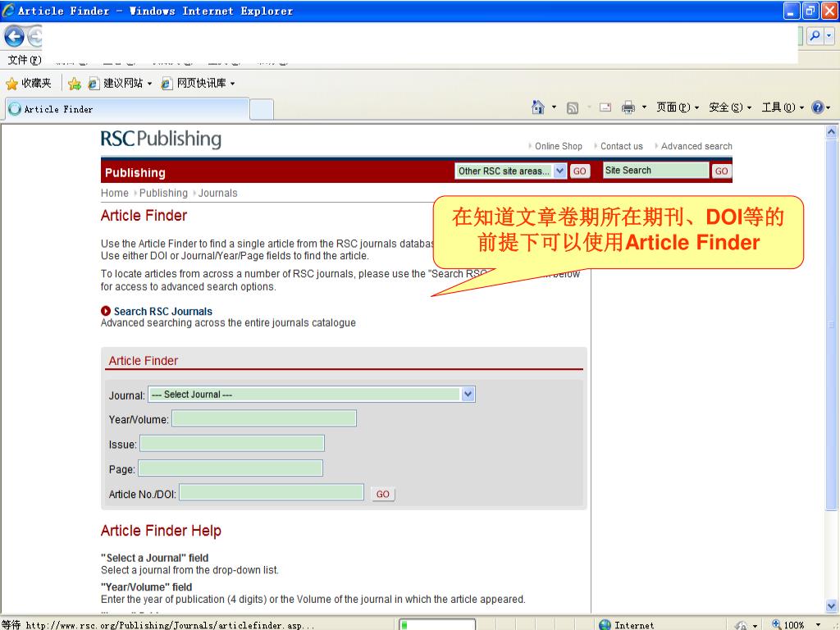Click the Help question mark icon

[x=818, y=107]
